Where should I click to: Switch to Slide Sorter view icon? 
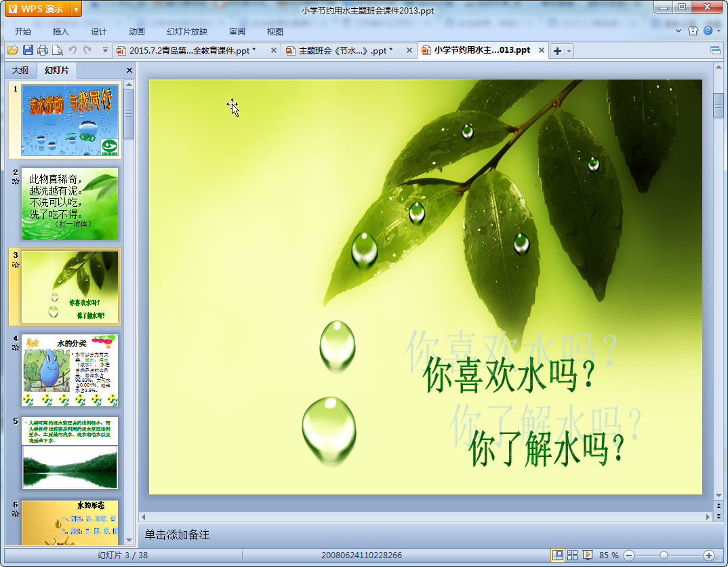tap(573, 555)
